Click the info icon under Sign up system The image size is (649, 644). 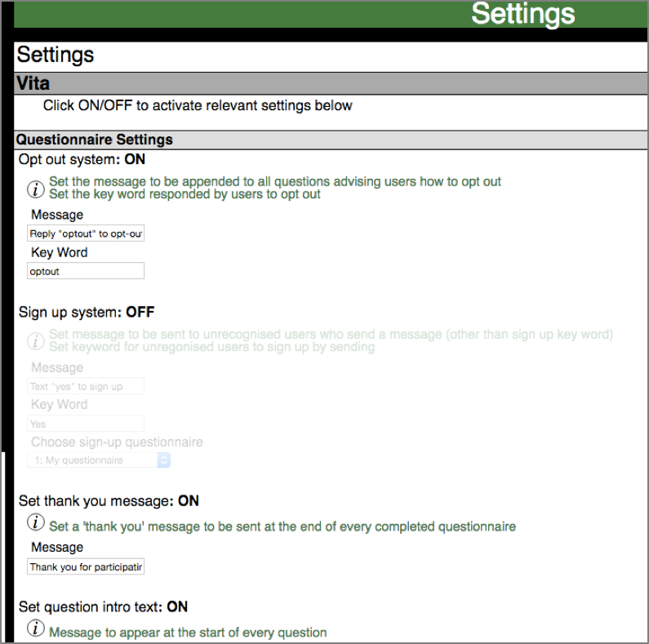click(x=36, y=341)
